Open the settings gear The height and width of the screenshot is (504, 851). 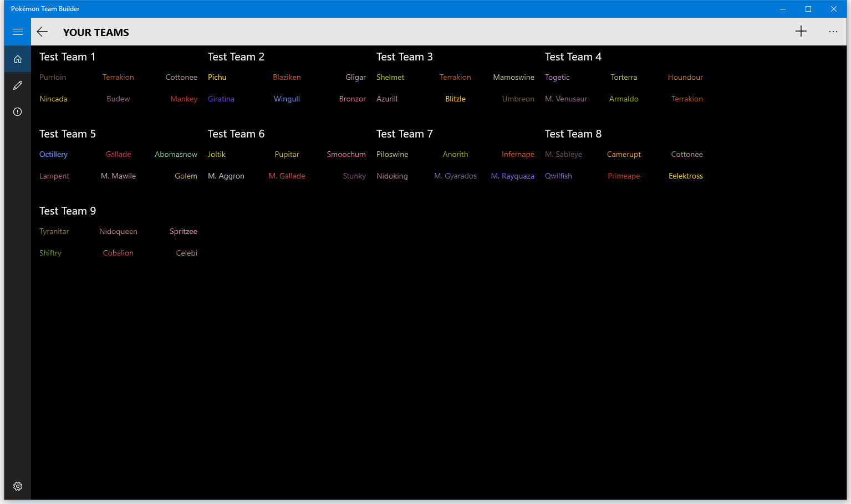click(18, 486)
